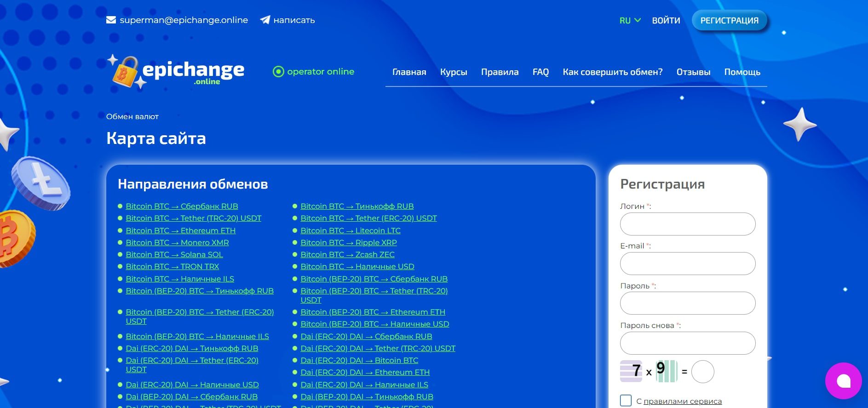This screenshot has height=408, width=868.
Task: Focus the E-mail input field
Action: pyautogui.click(x=687, y=264)
